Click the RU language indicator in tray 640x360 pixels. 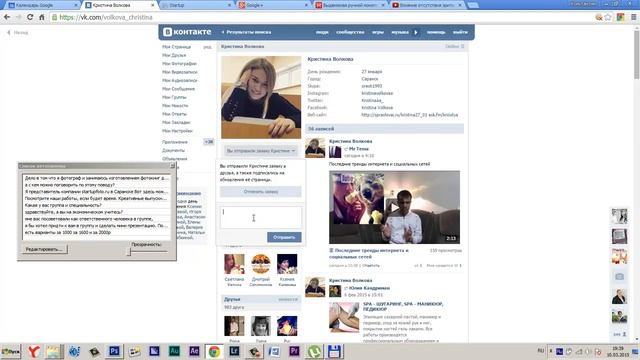click(x=541, y=351)
